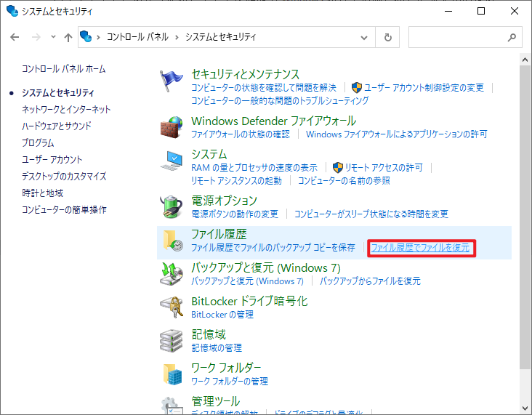Click リモート アシスタンスの起動 link
This screenshot has height=415, width=532.
(x=236, y=180)
